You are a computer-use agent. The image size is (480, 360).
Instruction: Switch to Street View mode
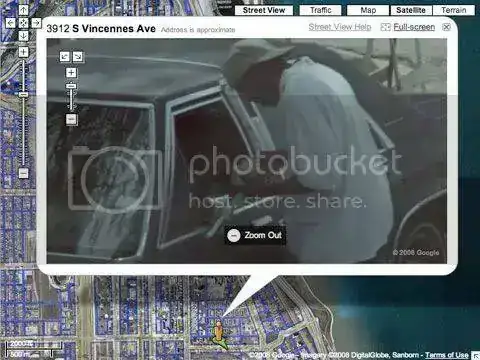[x=264, y=10]
